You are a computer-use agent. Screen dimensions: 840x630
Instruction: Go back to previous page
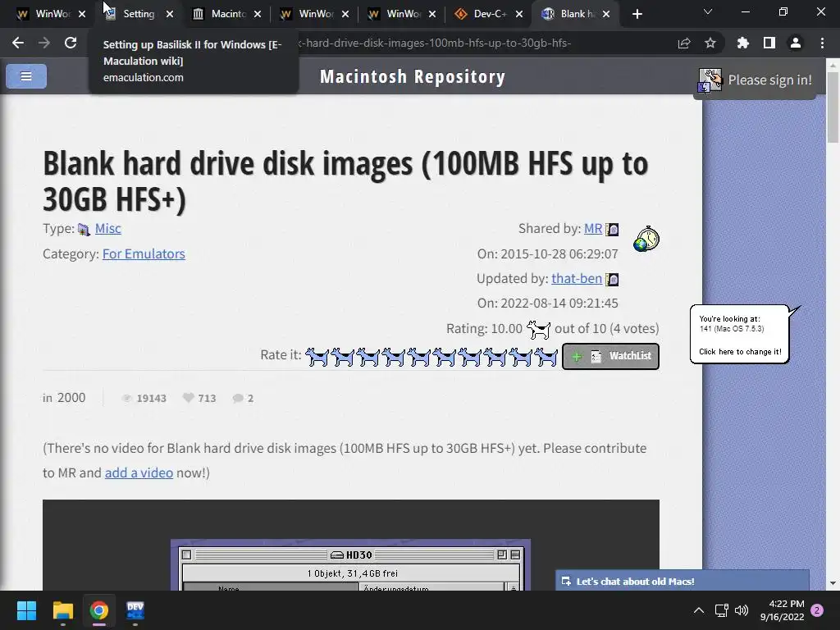18,43
